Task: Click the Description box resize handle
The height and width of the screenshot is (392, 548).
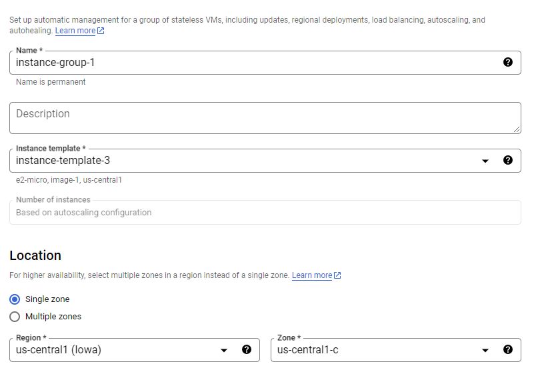Action: [x=516, y=129]
